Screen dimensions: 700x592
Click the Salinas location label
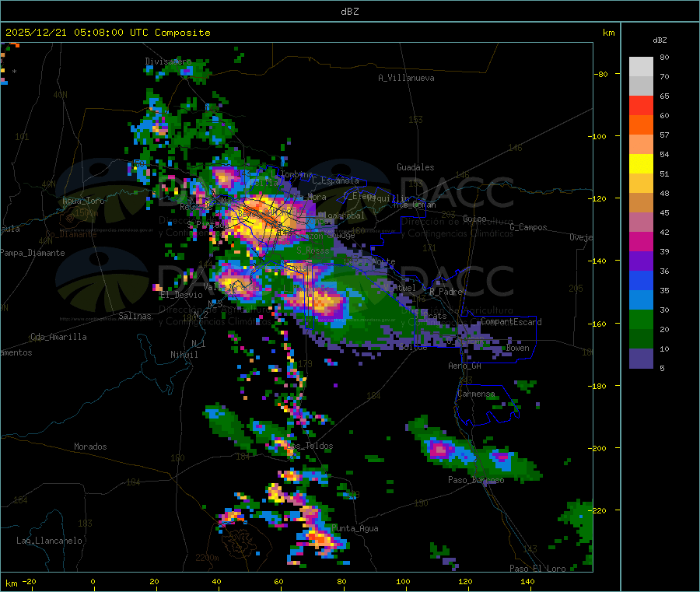tap(135, 316)
